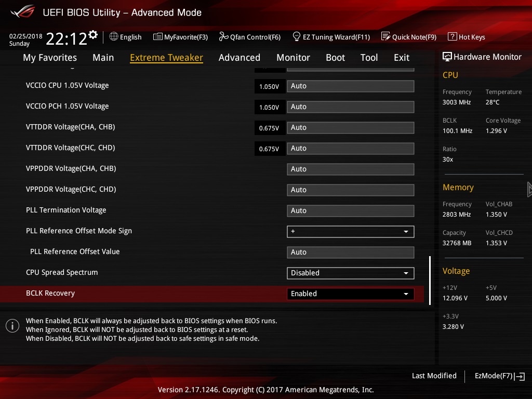The image size is (532, 399).
Task: Select the Extreme Tweaker tab
Action: (x=166, y=58)
